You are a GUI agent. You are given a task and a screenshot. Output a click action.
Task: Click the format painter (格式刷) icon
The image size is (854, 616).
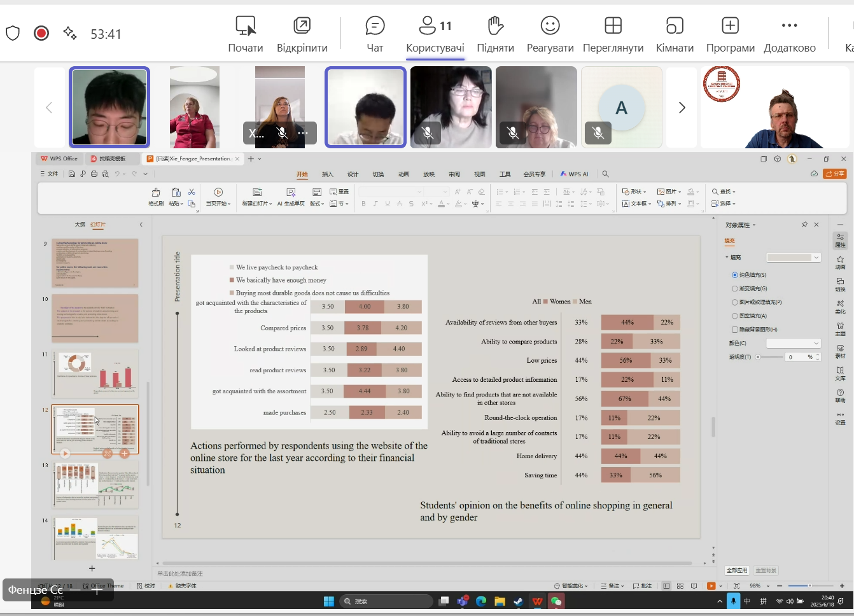point(156,193)
